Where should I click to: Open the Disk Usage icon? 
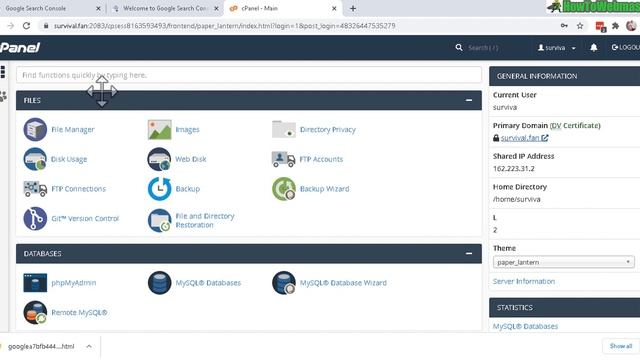35,159
